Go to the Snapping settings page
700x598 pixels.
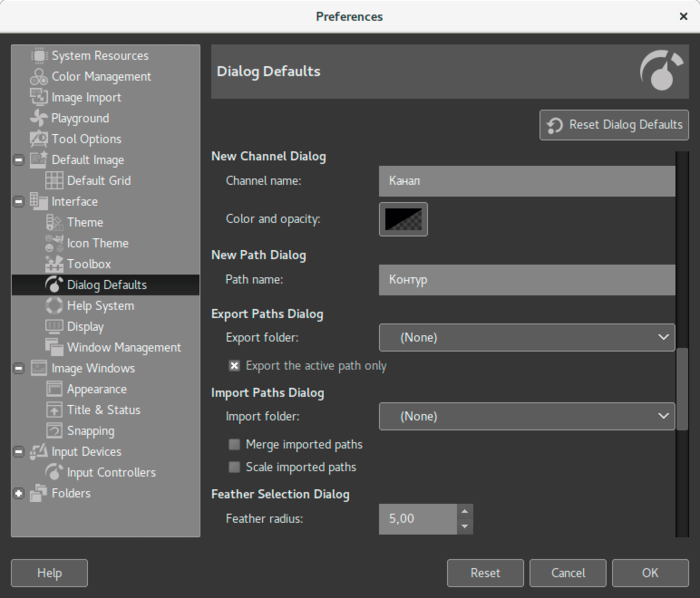(x=90, y=431)
